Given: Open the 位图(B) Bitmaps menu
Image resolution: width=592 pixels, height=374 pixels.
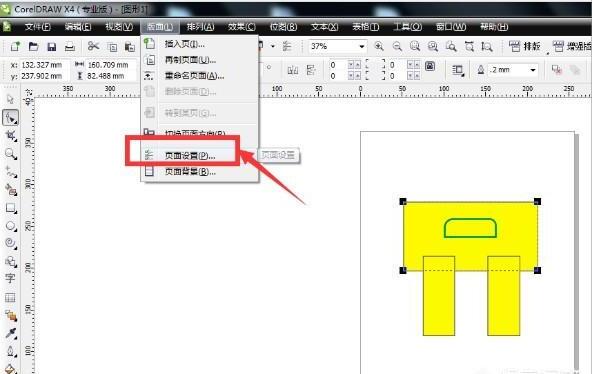Looking at the screenshot, I should tap(283, 27).
